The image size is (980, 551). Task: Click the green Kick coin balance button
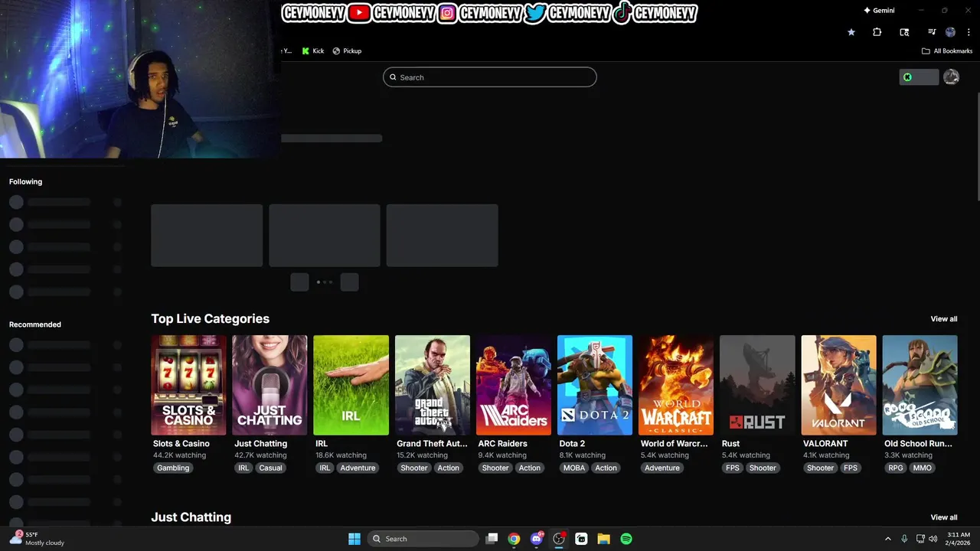click(919, 77)
